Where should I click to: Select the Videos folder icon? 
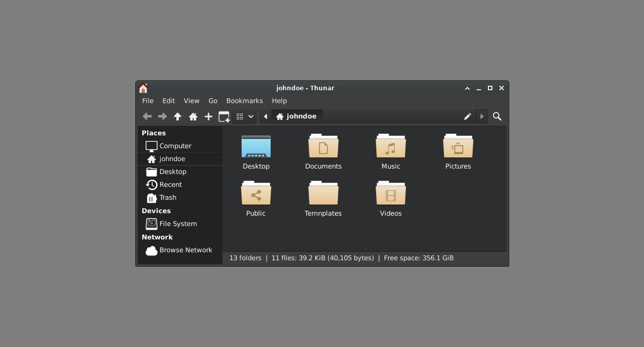tap(391, 193)
